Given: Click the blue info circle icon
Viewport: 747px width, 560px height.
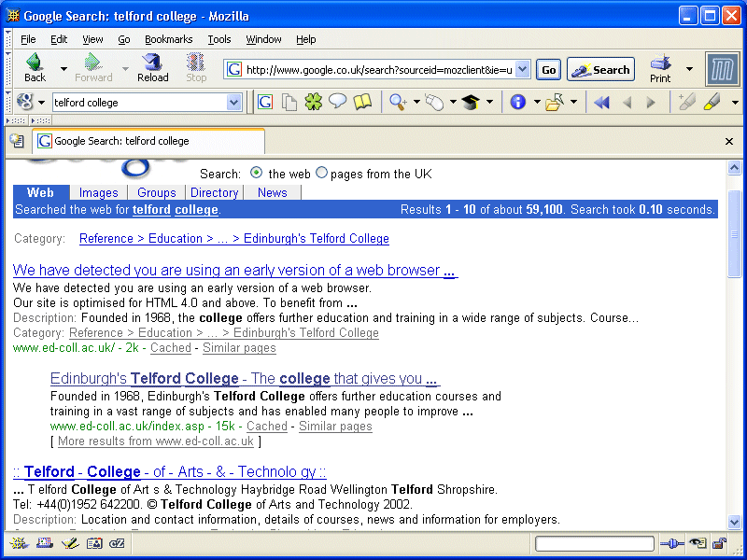Looking at the screenshot, I should (x=518, y=102).
